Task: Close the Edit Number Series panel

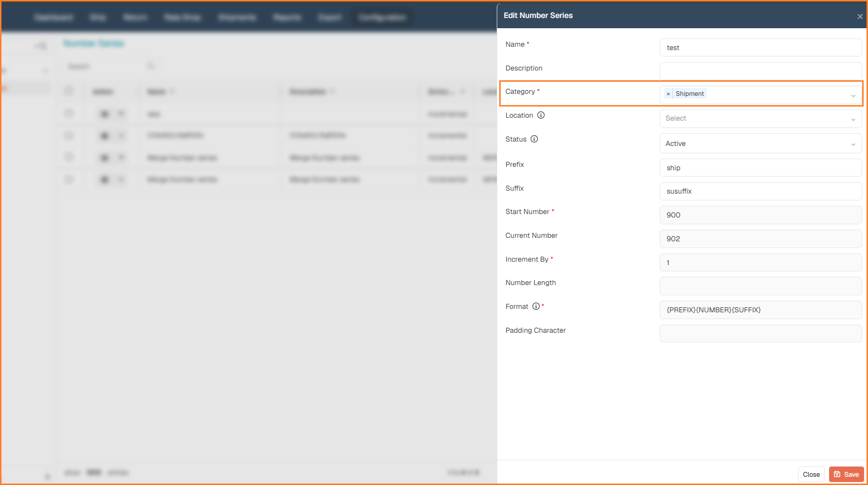Action: click(x=860, y=17)
